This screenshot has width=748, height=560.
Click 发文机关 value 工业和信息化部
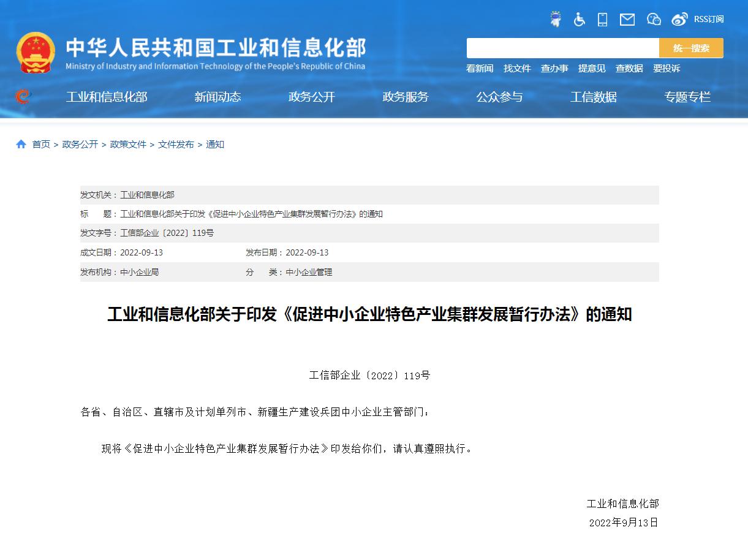tap(147, 195)
